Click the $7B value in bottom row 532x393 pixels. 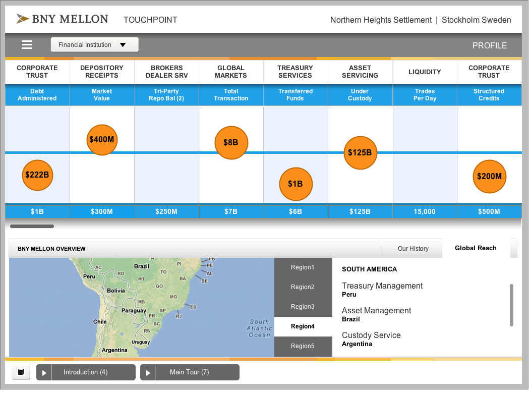click(231, 212)
